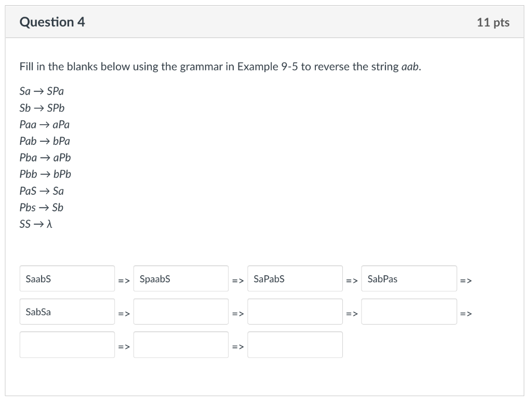Click the SabSa input field
Screen dimensions: 532x404
pos(66,311)
